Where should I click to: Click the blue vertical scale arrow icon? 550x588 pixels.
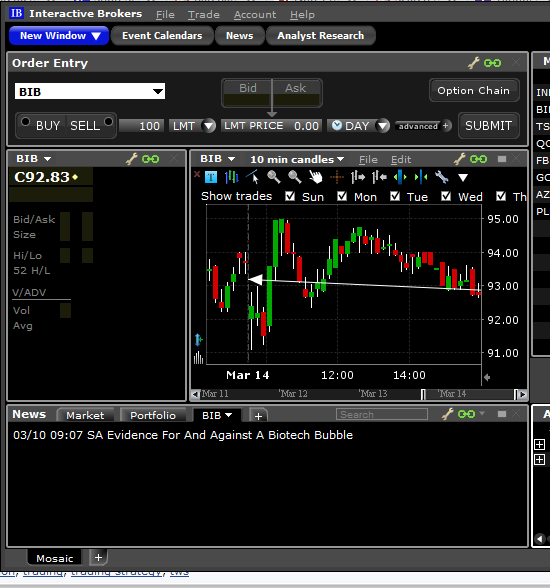click(x=198, y=340)
